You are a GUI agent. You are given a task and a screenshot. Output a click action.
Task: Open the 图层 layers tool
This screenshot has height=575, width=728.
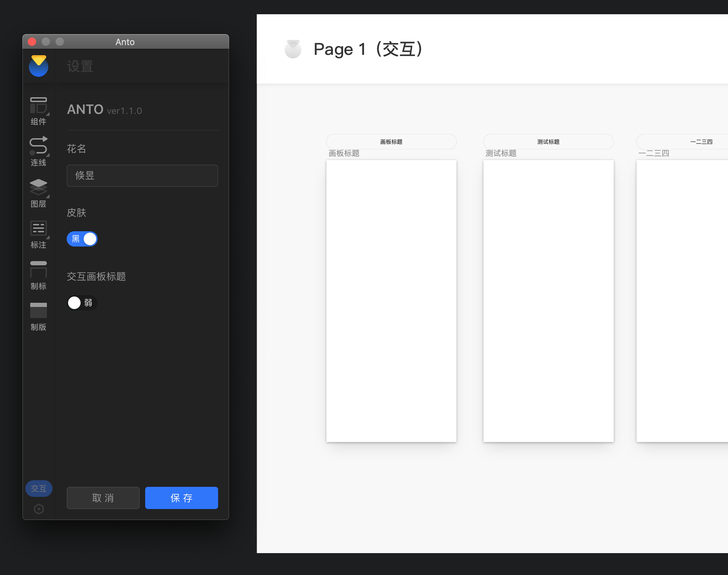coord(39,193)
